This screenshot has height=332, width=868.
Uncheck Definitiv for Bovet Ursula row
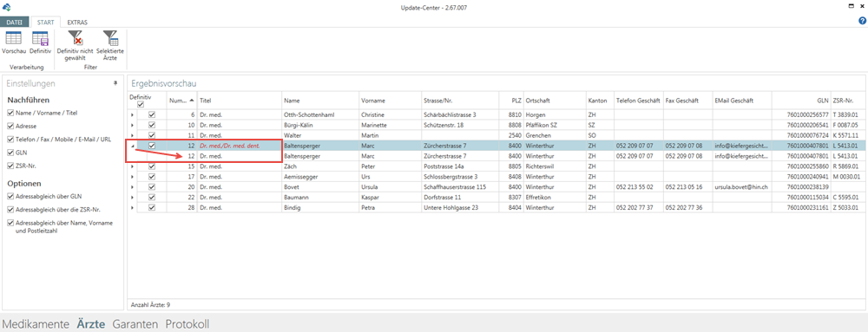point(152,186)
